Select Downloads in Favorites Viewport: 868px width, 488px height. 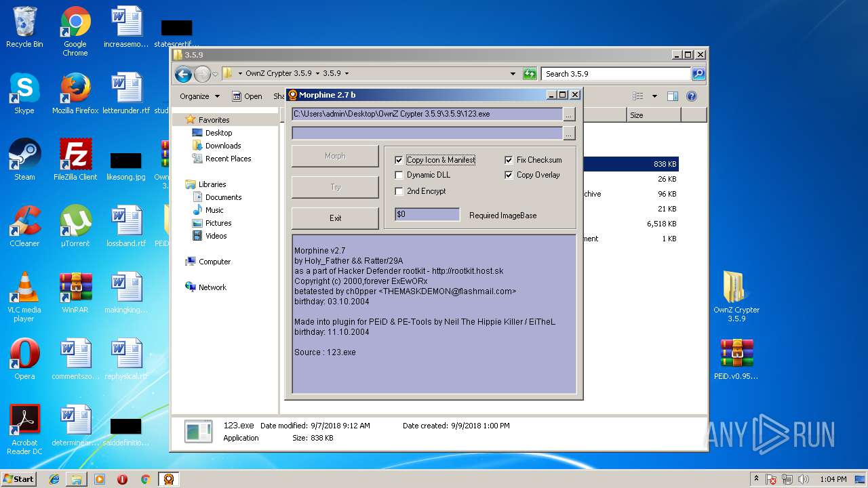(223, 146)
